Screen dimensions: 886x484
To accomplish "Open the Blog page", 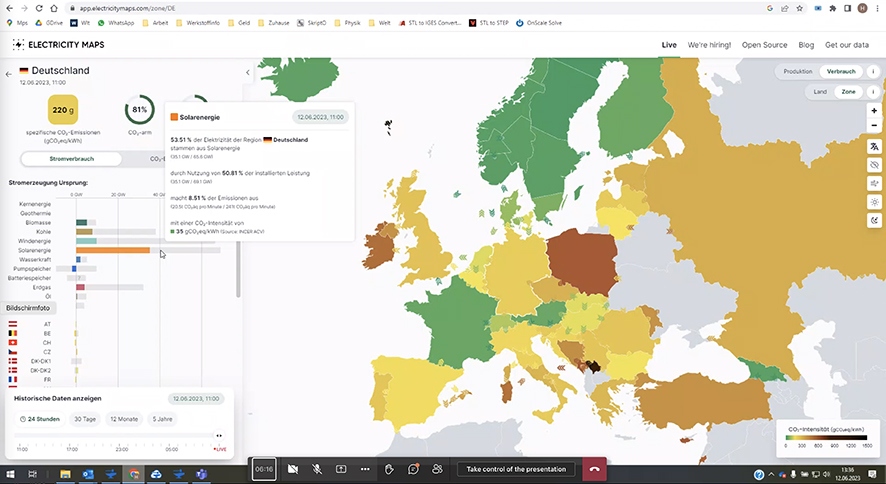I will click(806, 45).
